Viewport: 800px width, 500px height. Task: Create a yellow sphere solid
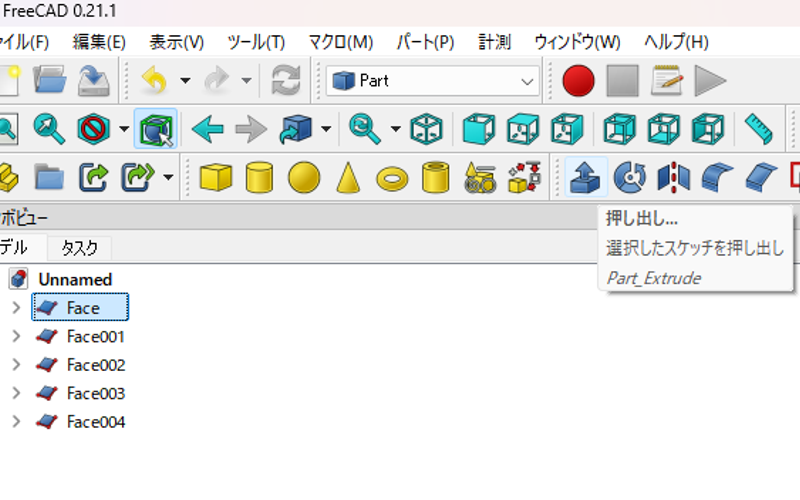[304, 178]
